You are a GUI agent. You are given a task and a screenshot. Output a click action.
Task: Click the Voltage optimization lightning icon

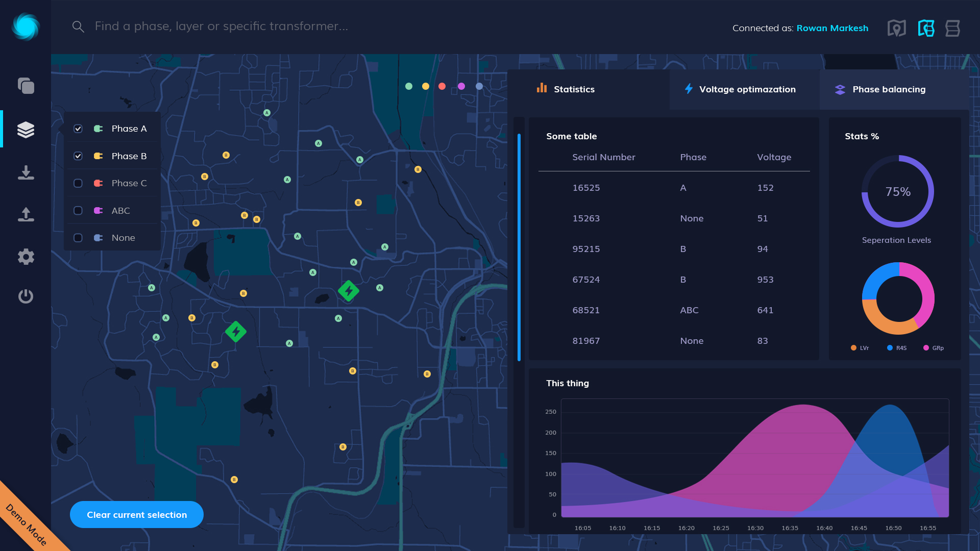pyautogui.click(x=689, y=89)
